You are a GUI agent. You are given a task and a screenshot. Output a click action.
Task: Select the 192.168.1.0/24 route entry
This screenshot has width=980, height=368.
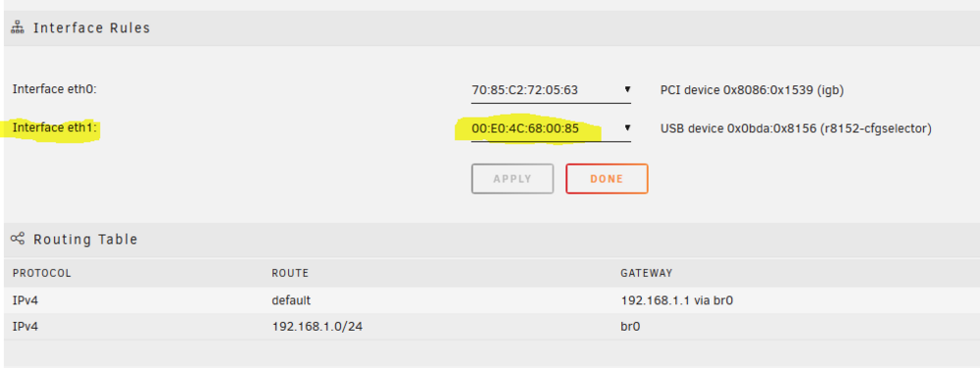pyautogui.click(x=317, y=326)
